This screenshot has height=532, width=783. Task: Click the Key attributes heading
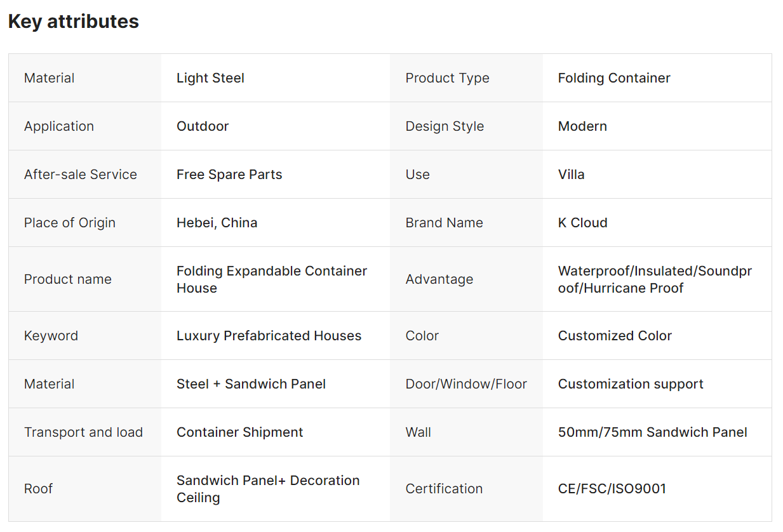coord(73,22)
